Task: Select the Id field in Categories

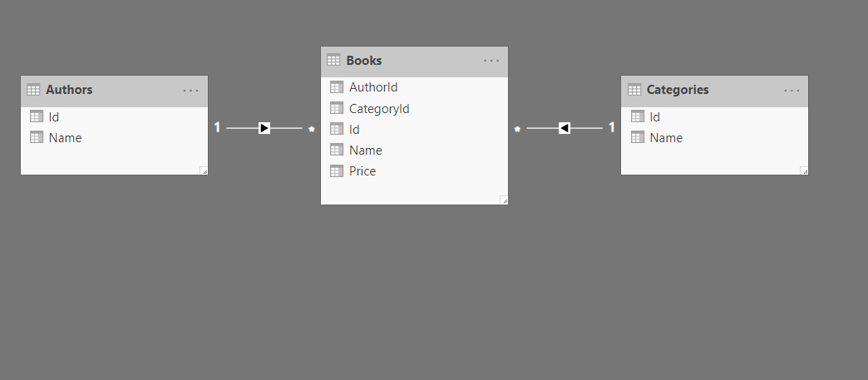Action: point(655,117)
